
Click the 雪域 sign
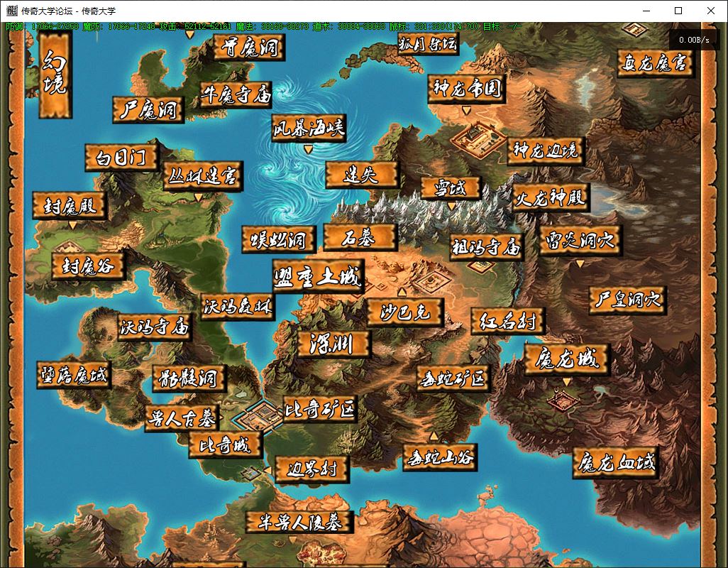451,188
